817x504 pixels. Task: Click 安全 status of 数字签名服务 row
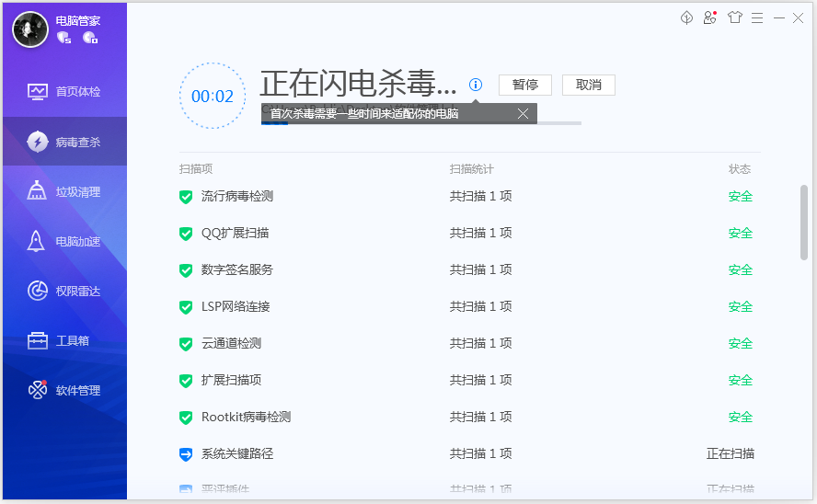[x=741, y=269]
